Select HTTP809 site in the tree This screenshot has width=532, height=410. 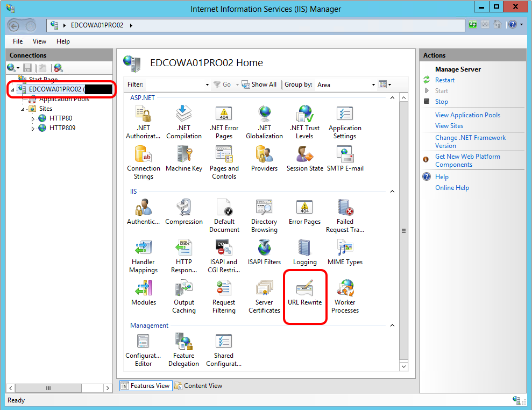[x=62, y=128]
